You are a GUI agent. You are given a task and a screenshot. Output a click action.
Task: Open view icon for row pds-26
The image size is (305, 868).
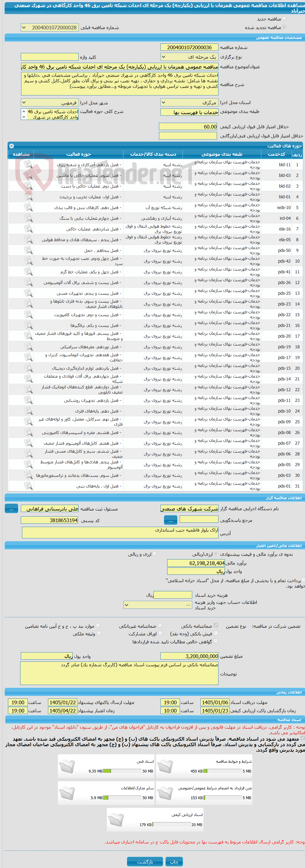pyautogui.click(x=28, y=282)
